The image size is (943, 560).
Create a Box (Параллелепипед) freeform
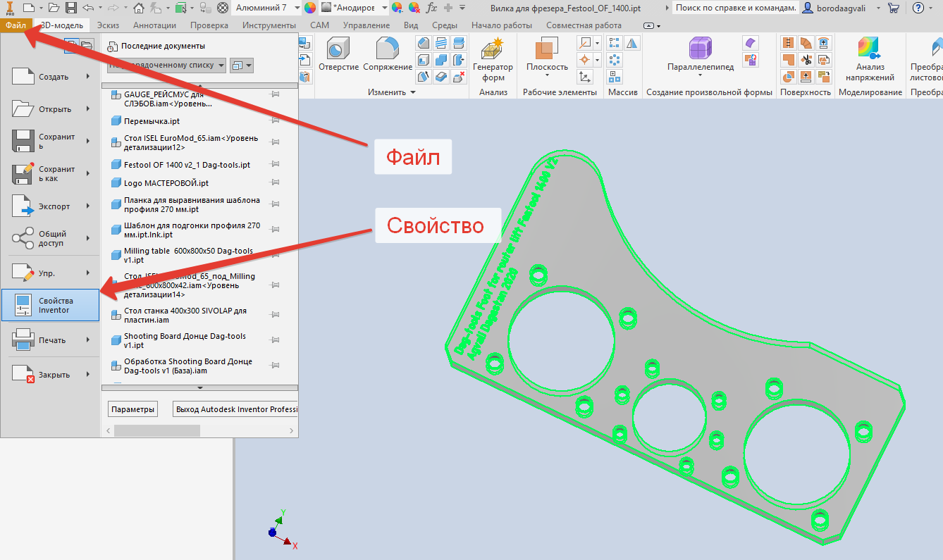point(701,54)
